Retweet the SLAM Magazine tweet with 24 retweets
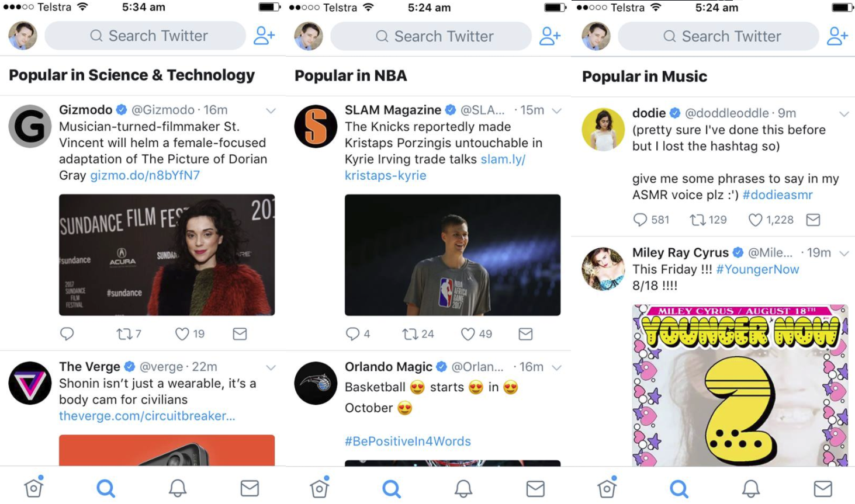The image size is (855, 504). [418, 333]
